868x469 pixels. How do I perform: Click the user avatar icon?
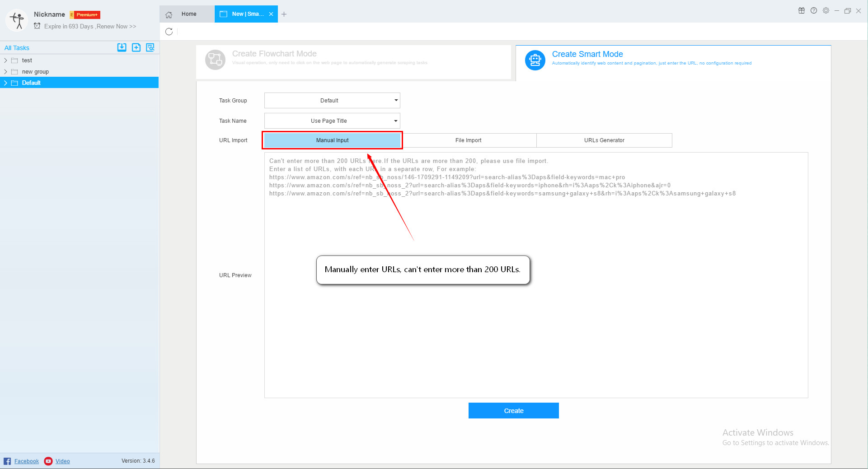coord(17,20)
